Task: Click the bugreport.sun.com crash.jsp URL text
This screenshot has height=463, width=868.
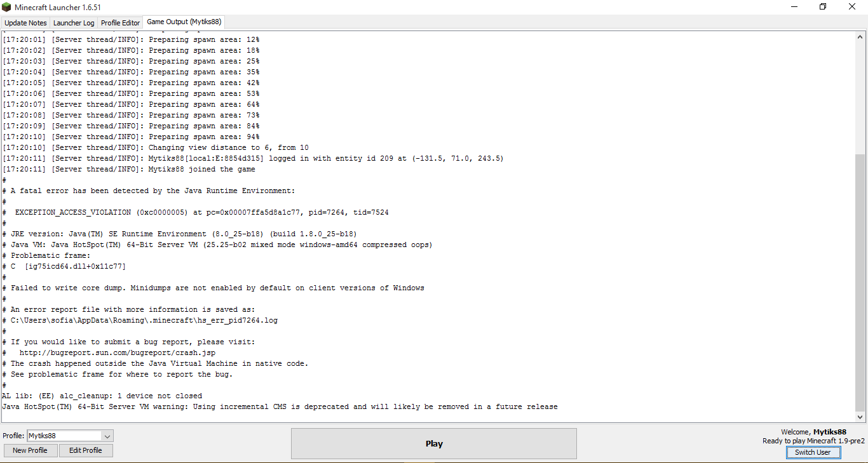Action: click(118, 352)
